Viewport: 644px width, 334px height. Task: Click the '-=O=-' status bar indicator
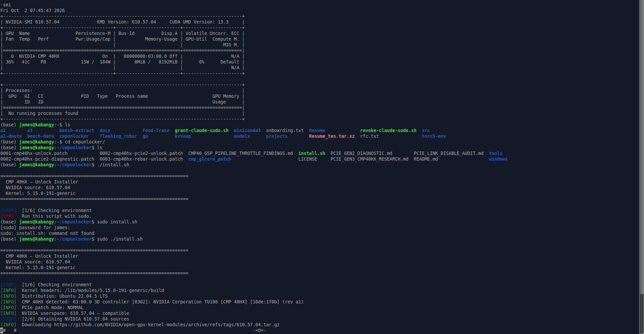259,330
